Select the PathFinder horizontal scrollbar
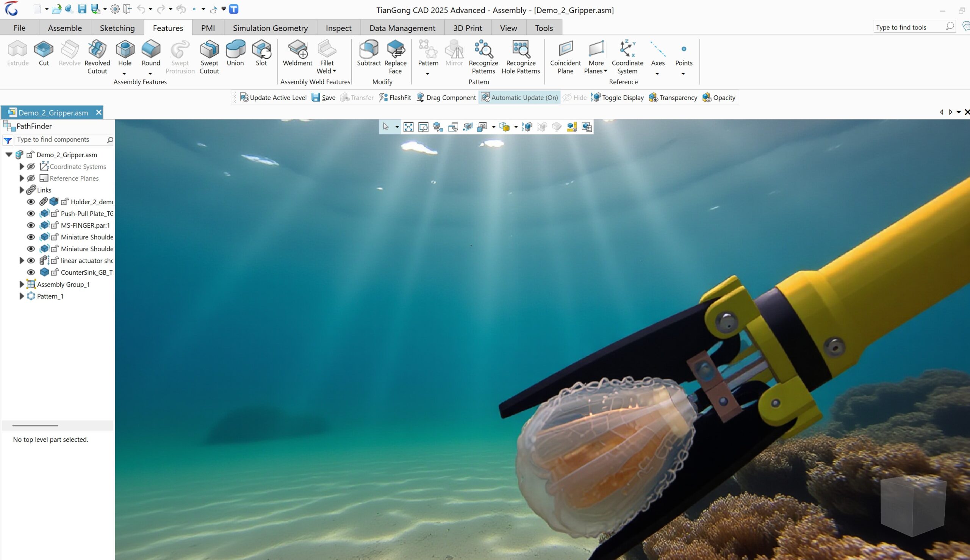The height and width of the screenshot is (560, 970). pyautogui.click(x=35, y=425)
